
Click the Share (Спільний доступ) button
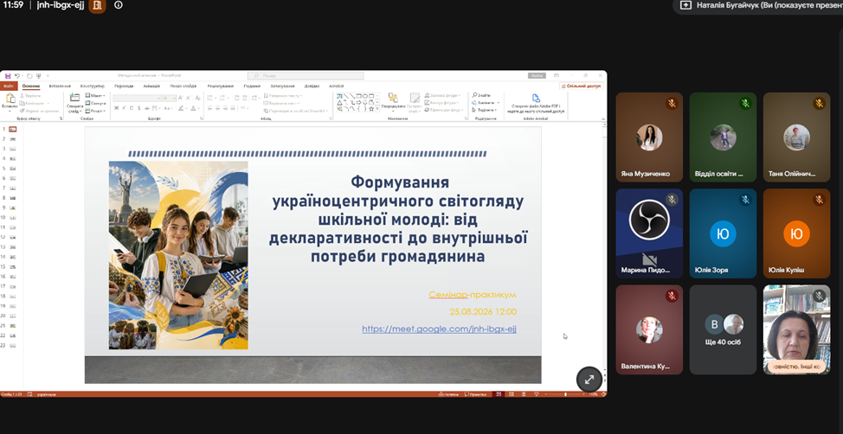(x=581, y=86)
